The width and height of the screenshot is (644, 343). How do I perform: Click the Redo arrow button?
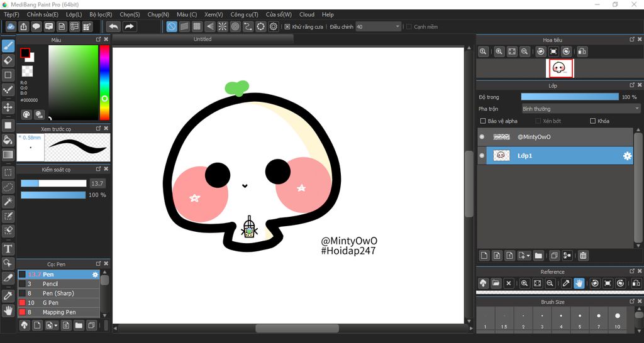click(129, 26)
